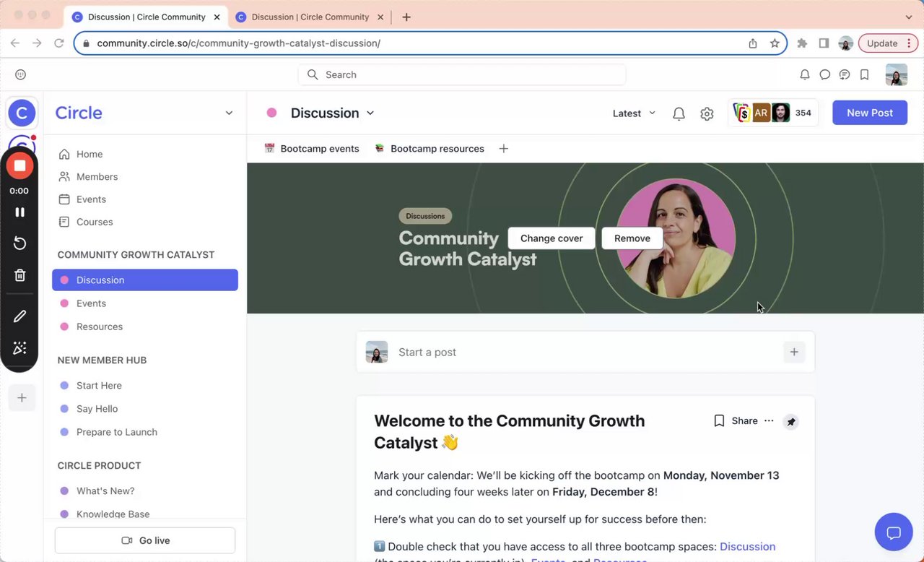Select the Discussion space in the sidebar

(x=145, y=280)
